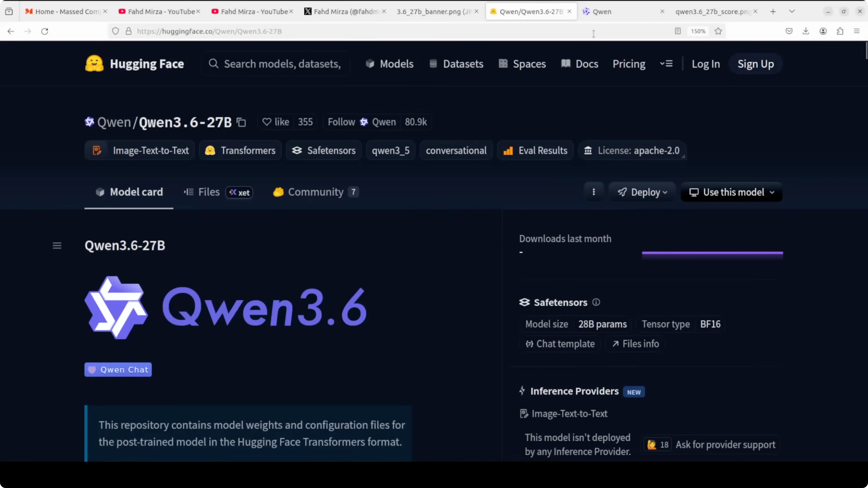868x488 pixels.
Task: Copy the model name to clipboard
Action: (x=241, y=122)
